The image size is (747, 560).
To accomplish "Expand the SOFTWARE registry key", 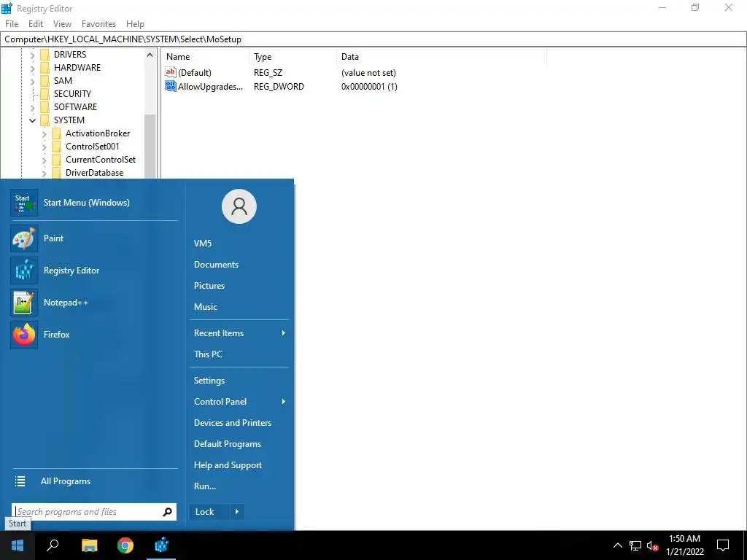I will 32,108.
